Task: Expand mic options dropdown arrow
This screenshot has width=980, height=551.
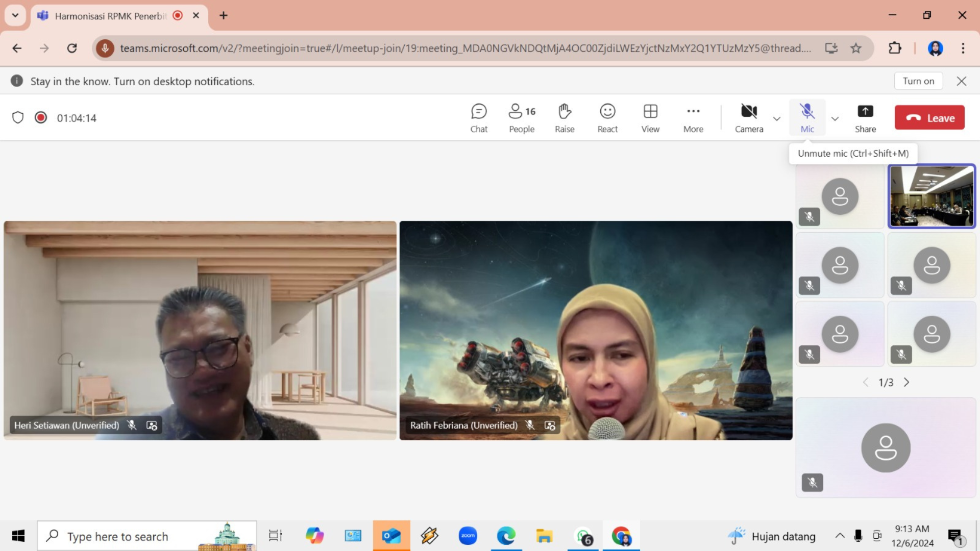Action: [x=835, y=119]
